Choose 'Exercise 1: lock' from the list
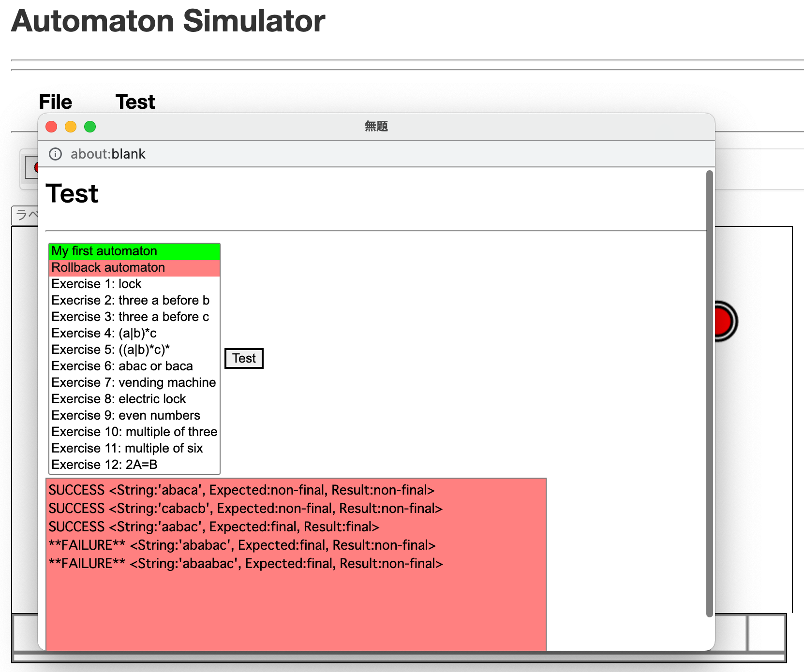 pyautogui.click(x=134, y=284)
